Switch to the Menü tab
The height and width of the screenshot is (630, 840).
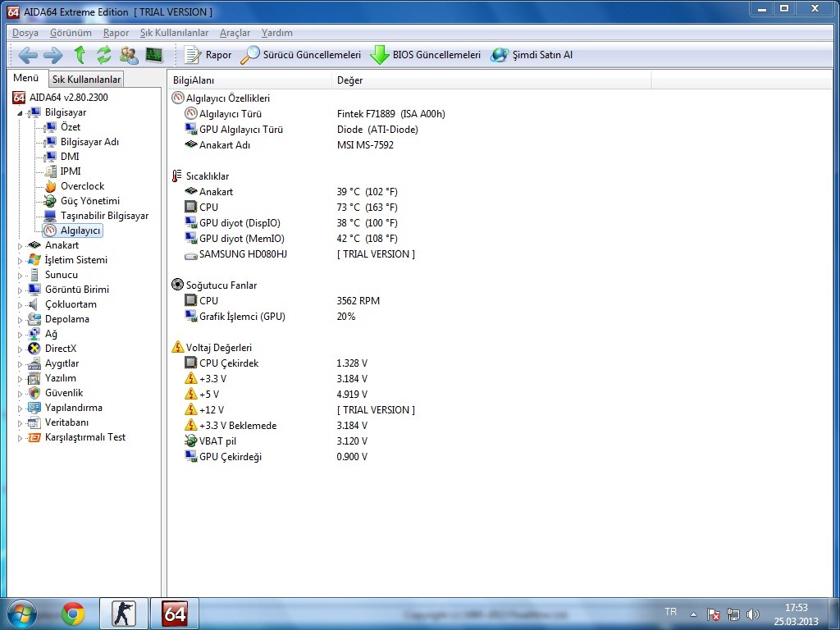25,78
